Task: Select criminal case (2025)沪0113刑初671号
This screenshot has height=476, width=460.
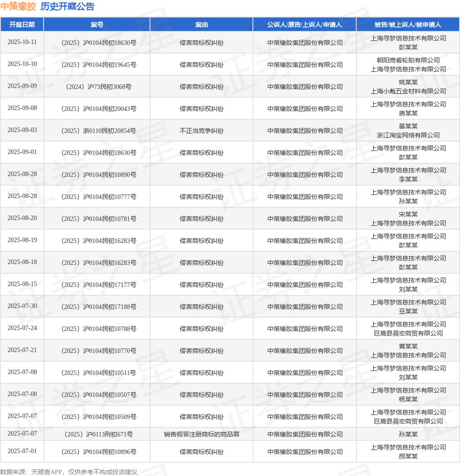Action: coord(99,434)
